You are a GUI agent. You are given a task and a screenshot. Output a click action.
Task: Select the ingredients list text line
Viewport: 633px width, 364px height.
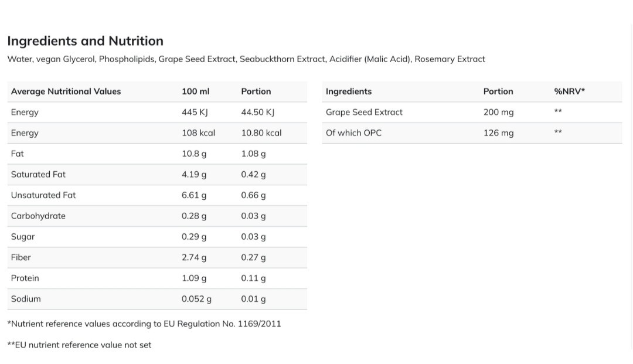246,59
